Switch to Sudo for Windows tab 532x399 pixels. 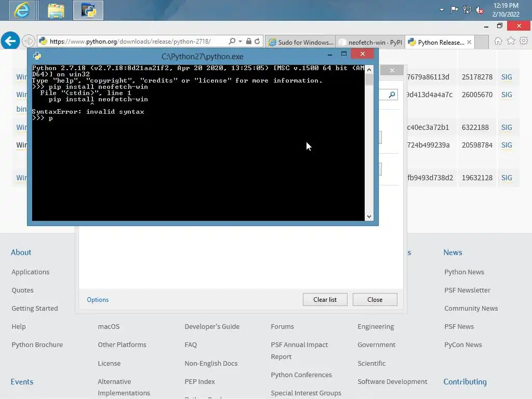tap(301, 42)
